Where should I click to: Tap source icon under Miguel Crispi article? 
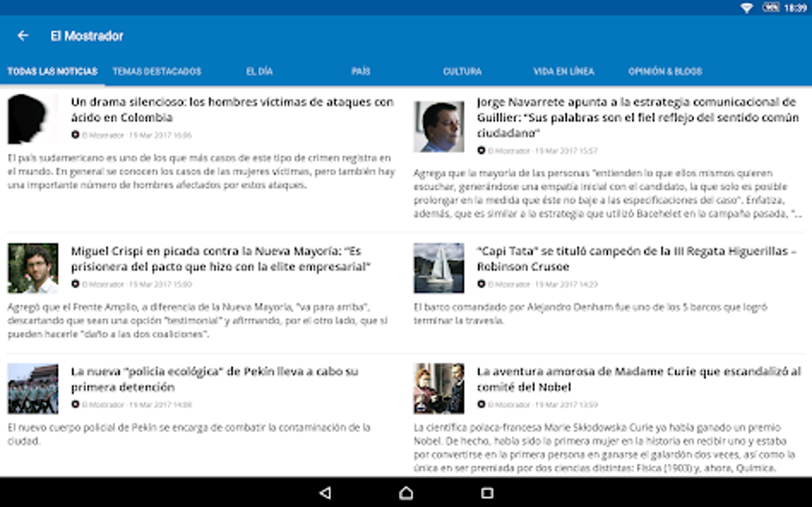tap(75, 284)
